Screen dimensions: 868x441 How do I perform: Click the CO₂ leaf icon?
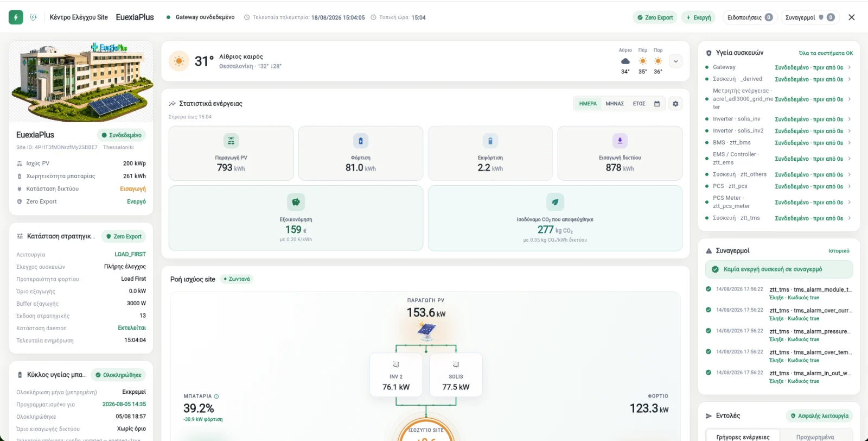tap(555, 202)
